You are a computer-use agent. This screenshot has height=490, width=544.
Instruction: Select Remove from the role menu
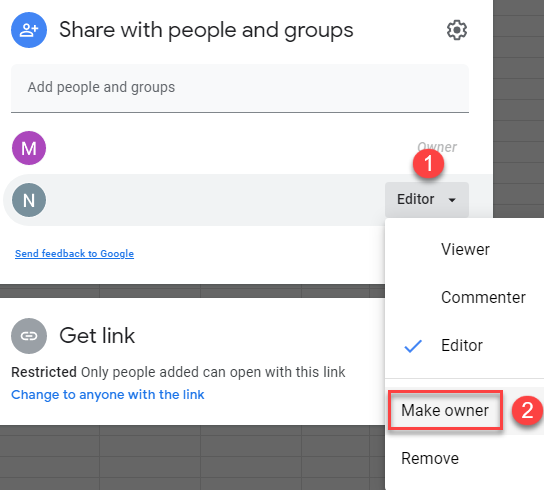[x=430, y=458]
